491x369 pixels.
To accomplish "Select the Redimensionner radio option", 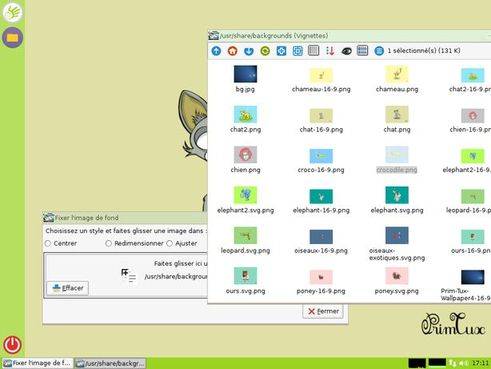I will click(134, 243).
